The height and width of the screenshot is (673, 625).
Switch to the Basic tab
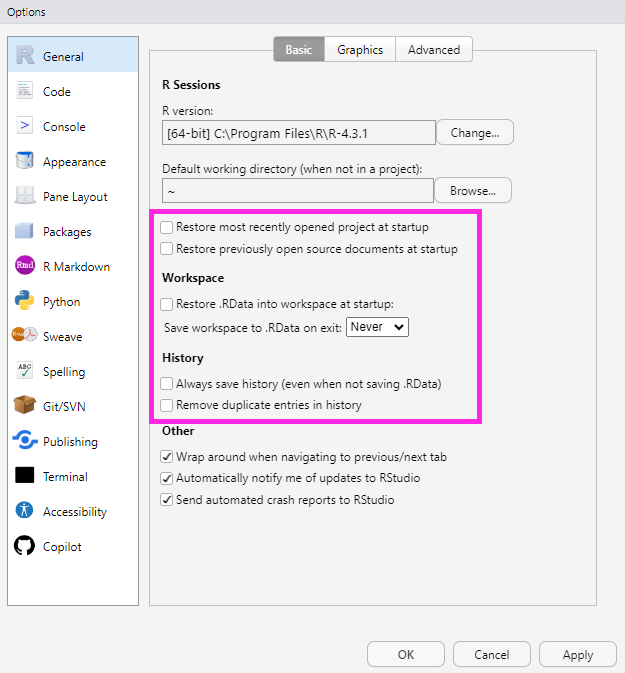click(299, 49)
